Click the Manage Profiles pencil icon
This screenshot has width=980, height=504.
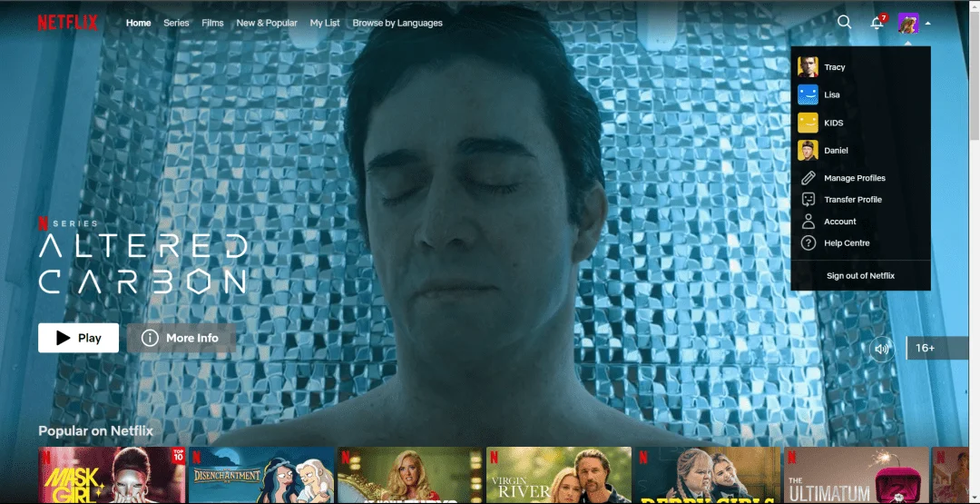coord(808,178)
